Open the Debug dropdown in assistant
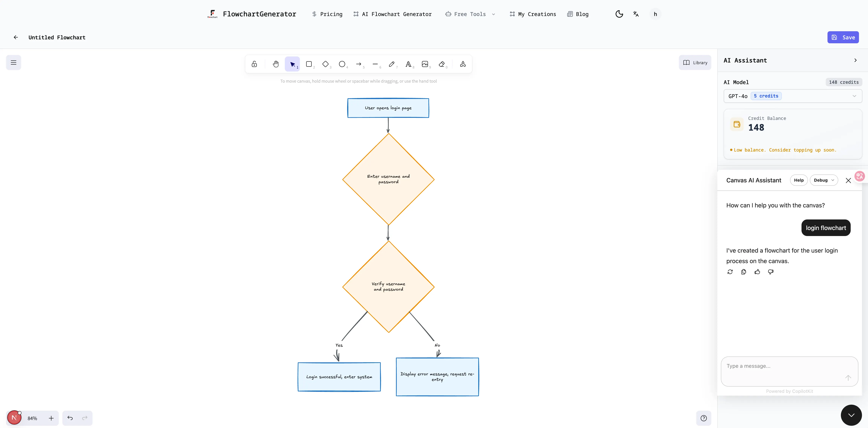Image resolution: width=868 pixels, height=428 pixels. (824, 180)
